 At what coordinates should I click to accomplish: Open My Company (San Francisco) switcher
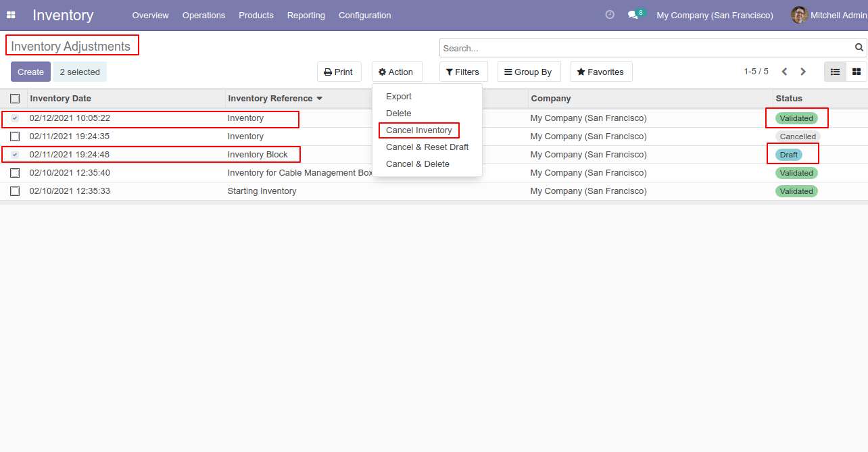click(715, 15)
